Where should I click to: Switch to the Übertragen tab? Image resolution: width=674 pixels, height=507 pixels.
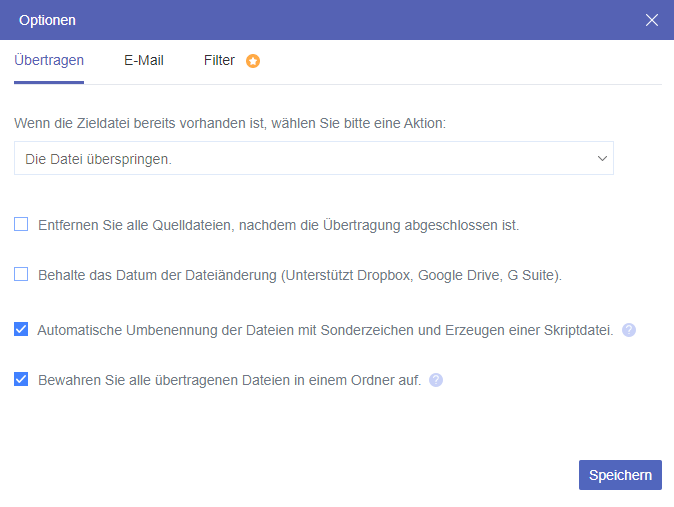point(49,60)
